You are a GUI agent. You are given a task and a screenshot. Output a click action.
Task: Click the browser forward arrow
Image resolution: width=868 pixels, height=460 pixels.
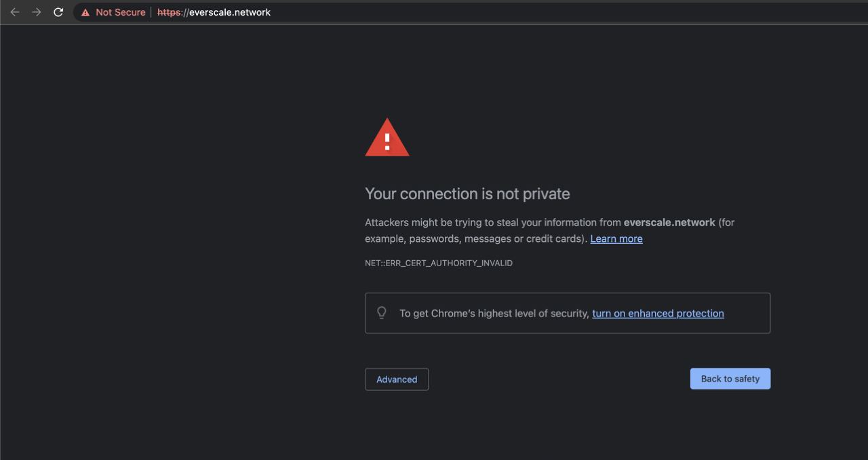[37, 12]
